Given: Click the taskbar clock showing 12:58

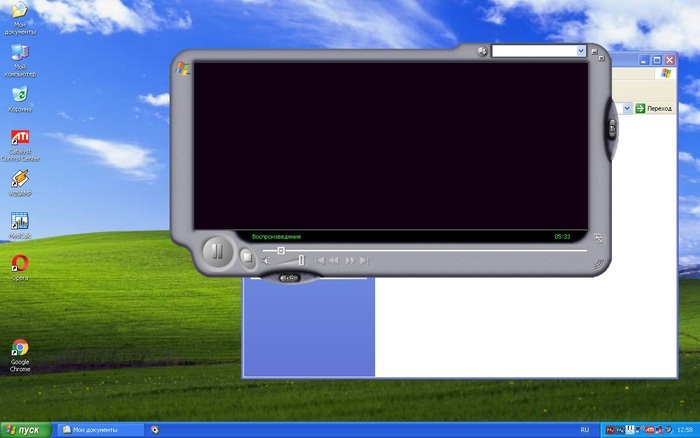Looking at the screenshot, I should pyautogui.click(x=685, y=430).
